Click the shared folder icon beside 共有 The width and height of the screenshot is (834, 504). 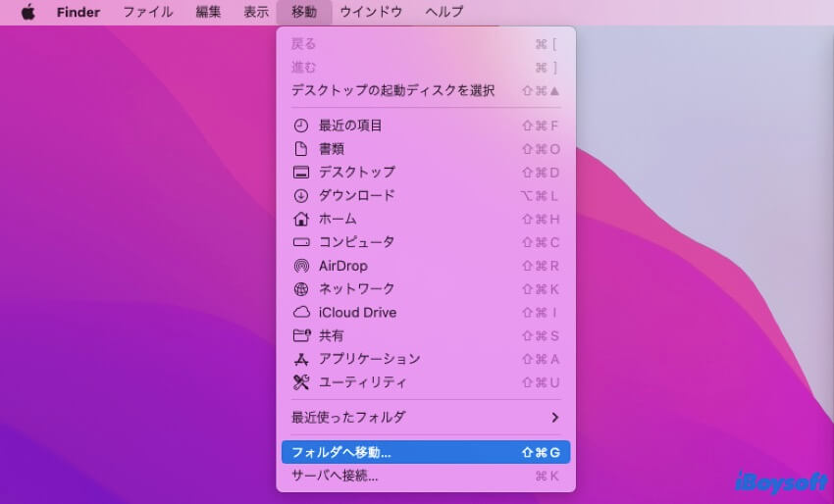tap(301, 335)
